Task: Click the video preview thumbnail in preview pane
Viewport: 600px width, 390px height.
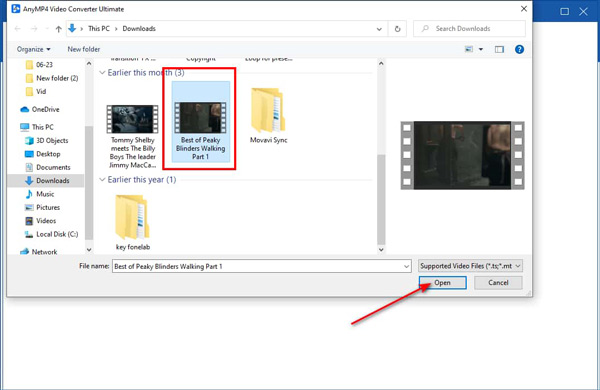Action: tap(462, 155)
